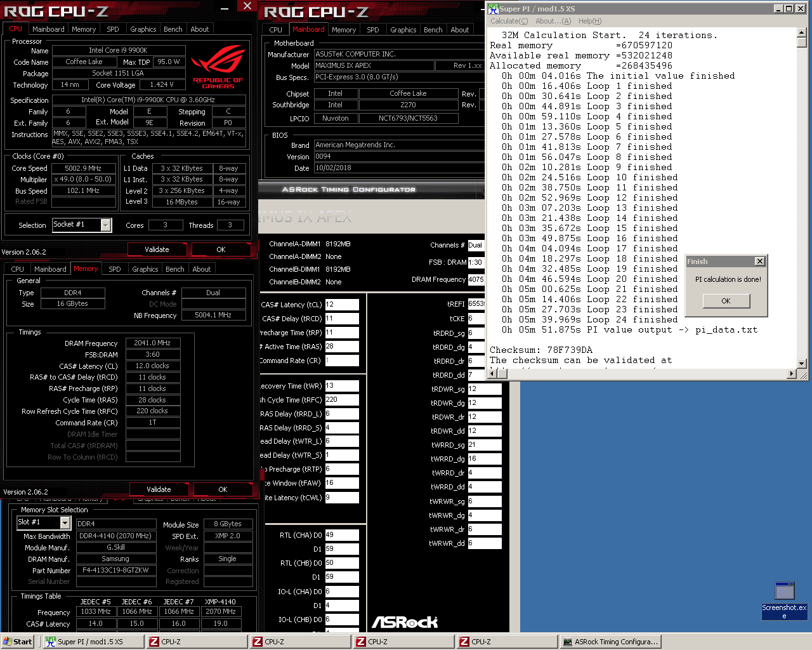Screen dimensions: 812x650
Task: Click Validate in the memory CPU-Z window
Action: 159,489
